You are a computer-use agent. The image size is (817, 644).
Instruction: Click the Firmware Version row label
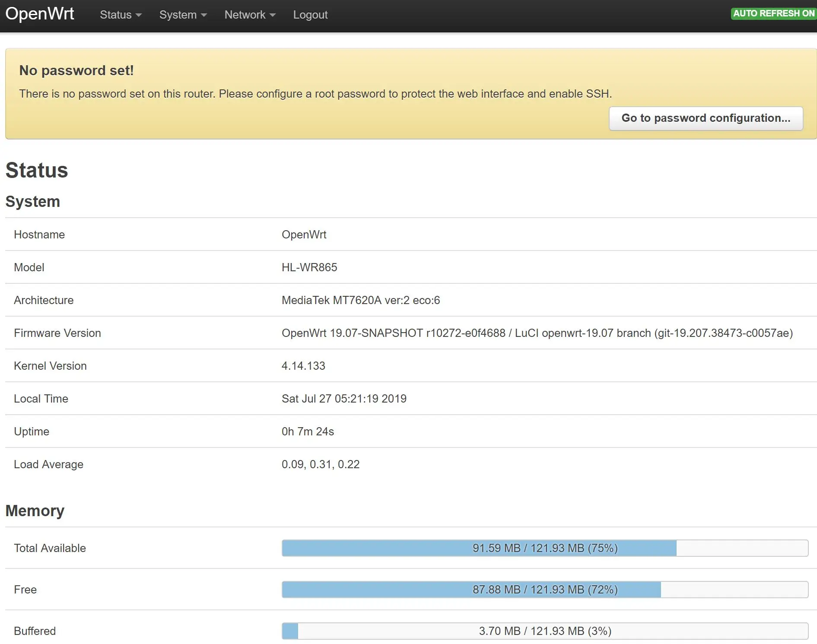tap(57, 333)
